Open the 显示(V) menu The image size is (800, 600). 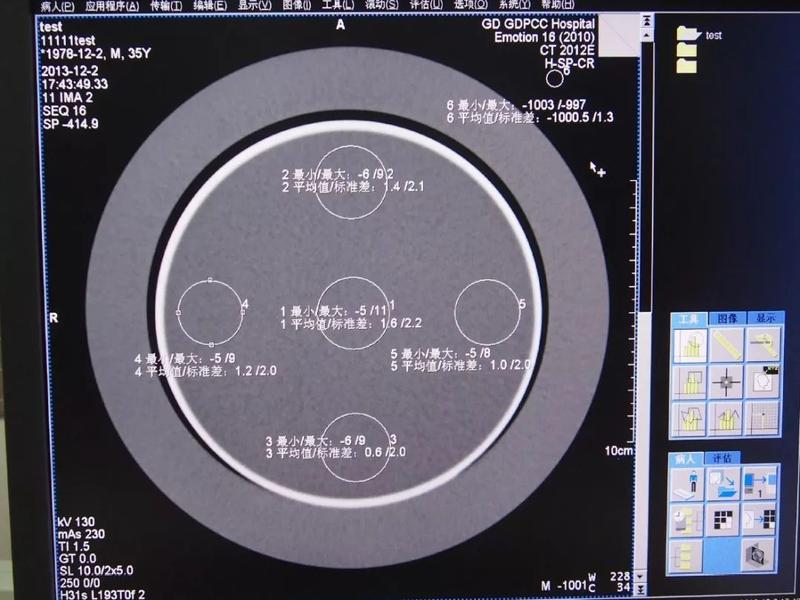pyautogui.click(x=255, y=6)
